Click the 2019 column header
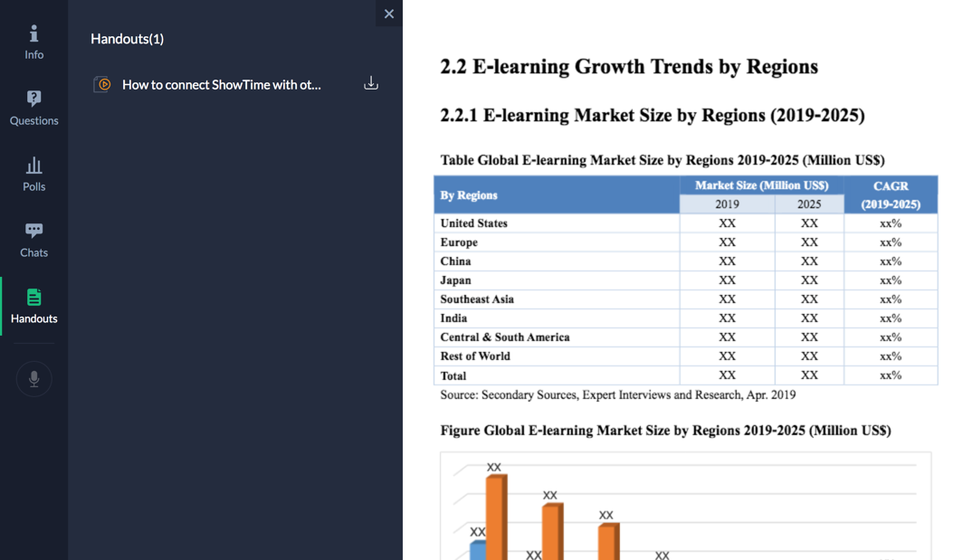The width and height of the screenshot is (972, 560). 727,204
